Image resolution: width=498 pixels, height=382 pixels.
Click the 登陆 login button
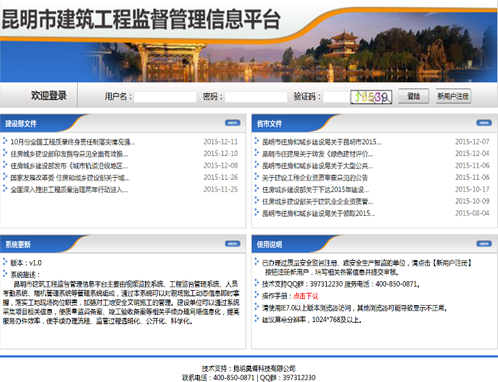pyautogui.click(x=414, y=96)
